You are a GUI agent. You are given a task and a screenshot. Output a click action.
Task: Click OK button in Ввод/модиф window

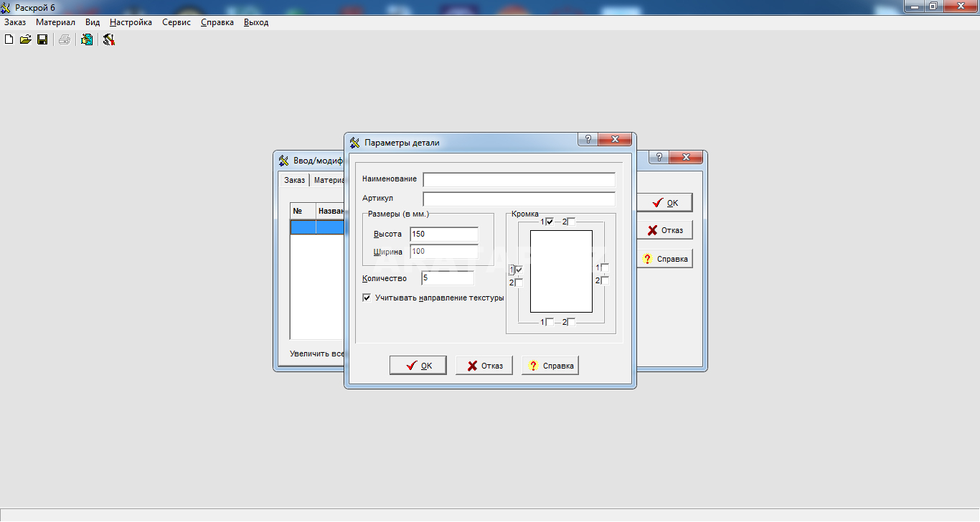click(x=664, y=203)
